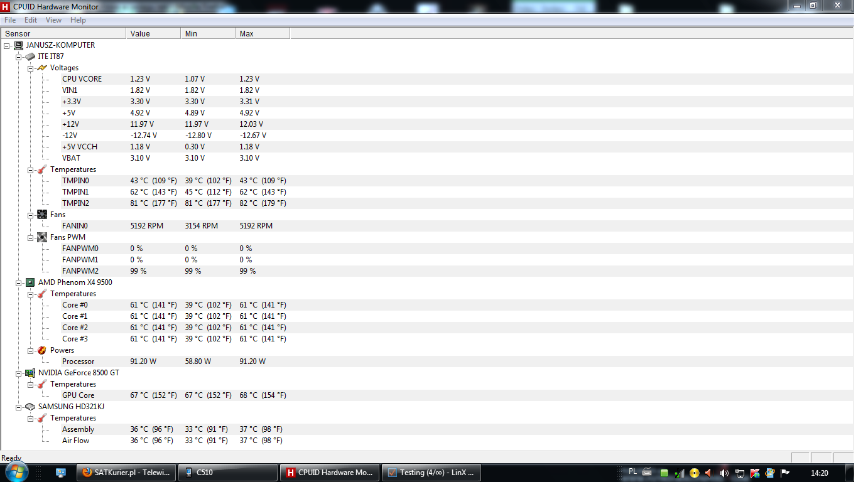Open the wired network tray icon
The image size is (868, 482).
tap(739, 473)
